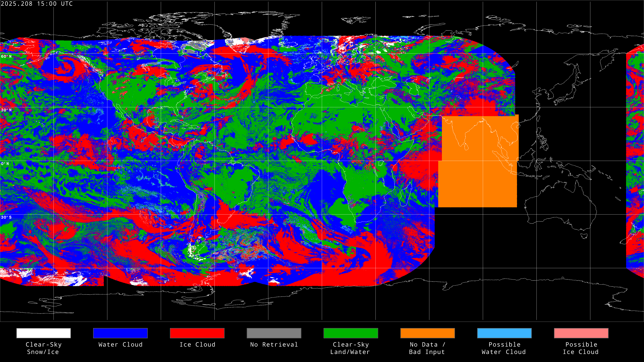
Task: Click the pink Possible Ice Cloud swatch
Action: (x=581, y=333)
